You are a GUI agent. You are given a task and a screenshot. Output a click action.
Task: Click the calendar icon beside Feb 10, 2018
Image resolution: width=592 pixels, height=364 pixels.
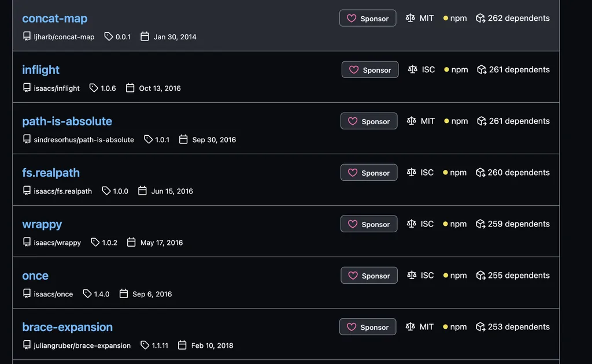(x=182, y=345)
